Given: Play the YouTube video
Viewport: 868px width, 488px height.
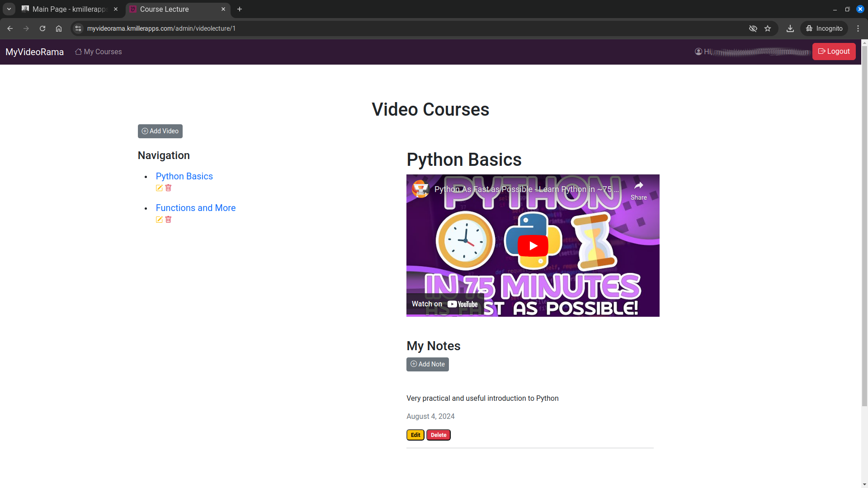Looking at the screenshot, I should [x=533, y=246].
